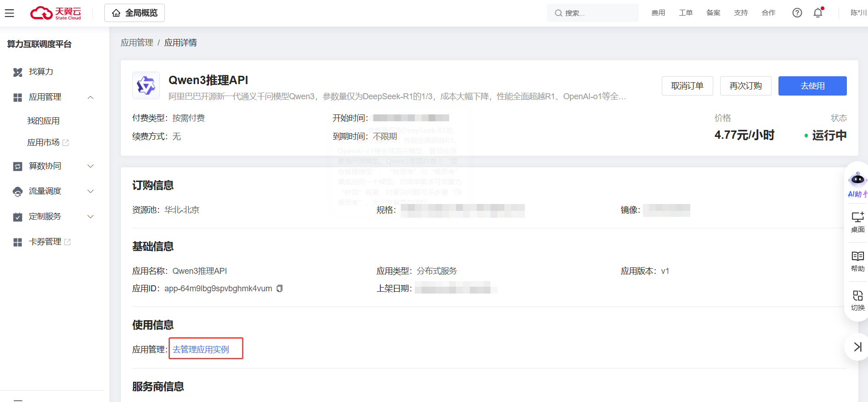Viewport: 868px width, 402px height.
Task: Focus the 搜索 search field
Action: (592, 13)
